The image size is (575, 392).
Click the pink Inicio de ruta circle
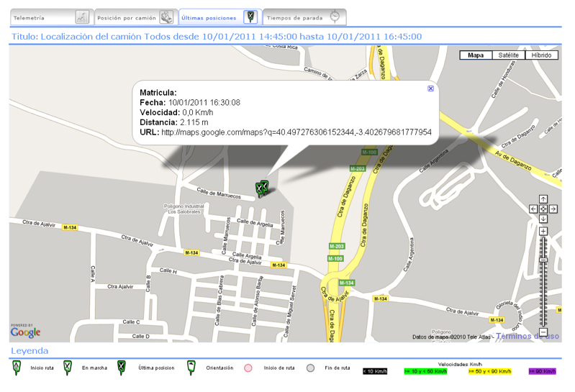coord(248,368)
